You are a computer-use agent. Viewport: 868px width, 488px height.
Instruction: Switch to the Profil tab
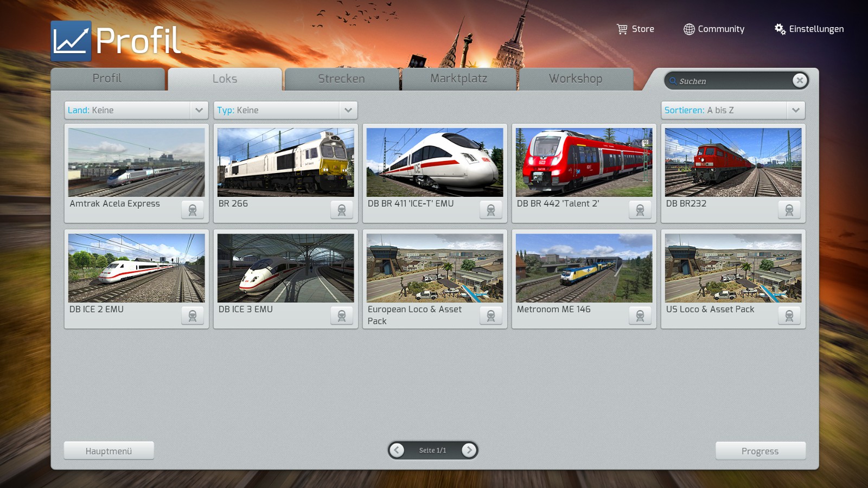point(107,79)
